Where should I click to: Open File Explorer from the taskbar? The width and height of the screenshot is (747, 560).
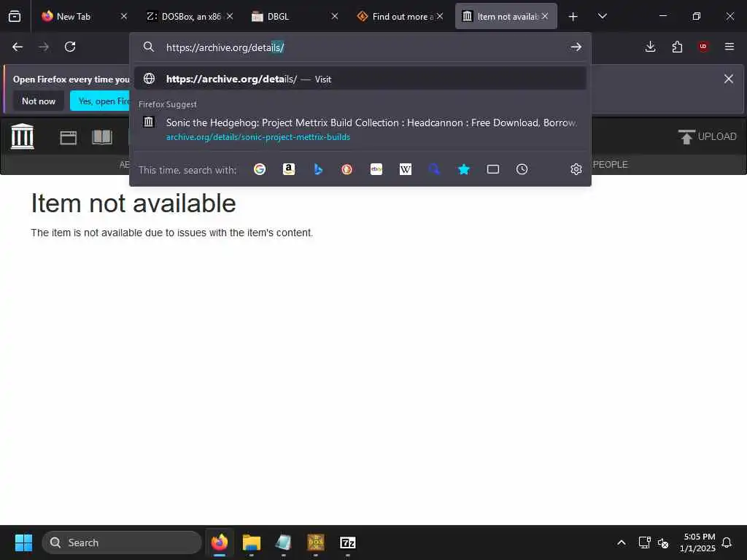[252, 542]
